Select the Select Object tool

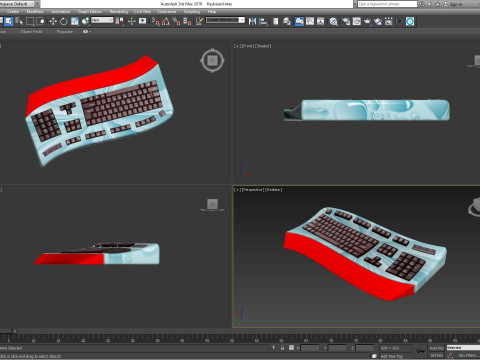point(9,21)
